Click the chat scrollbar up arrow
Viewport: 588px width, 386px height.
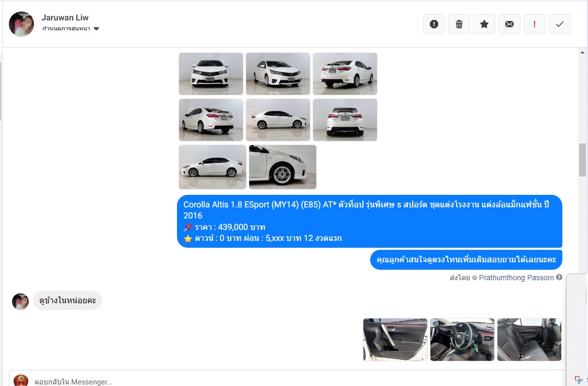pos(582,52)
